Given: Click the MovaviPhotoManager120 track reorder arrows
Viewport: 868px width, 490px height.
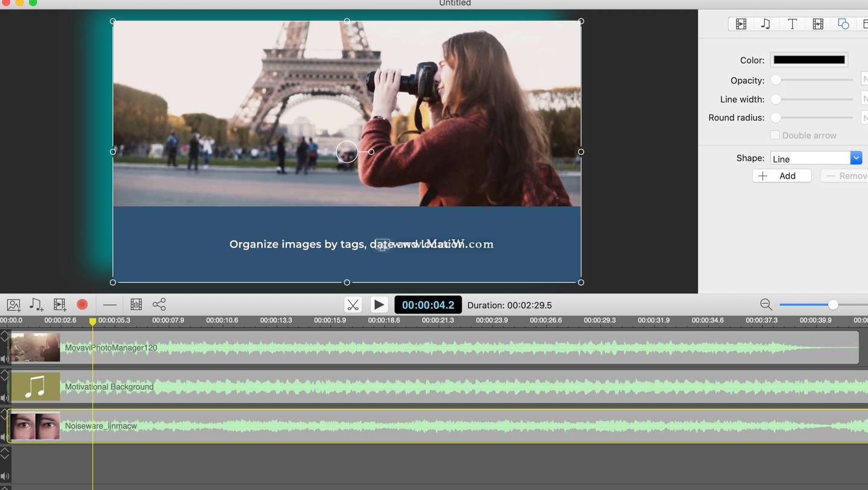Looking at the screenshot, I should [x=4, y=336].
